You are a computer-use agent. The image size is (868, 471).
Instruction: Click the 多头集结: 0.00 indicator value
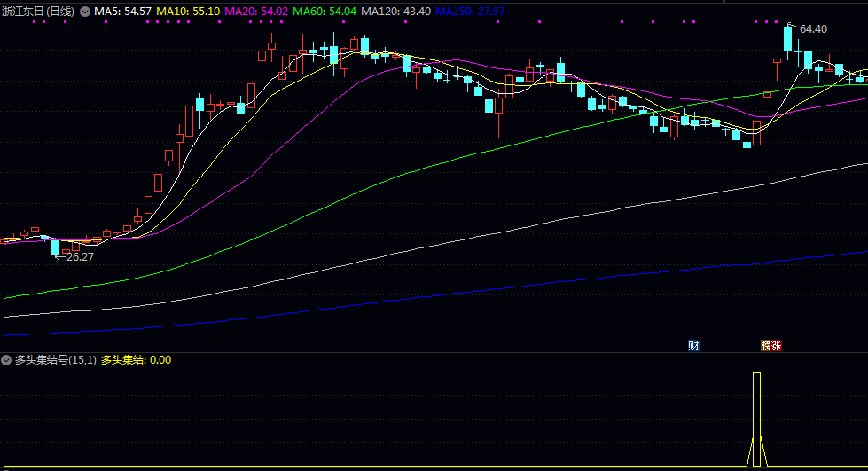click(x=137, y=360)
